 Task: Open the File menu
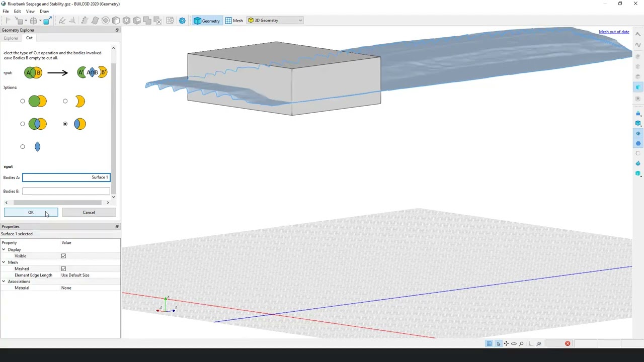point(6,11)
